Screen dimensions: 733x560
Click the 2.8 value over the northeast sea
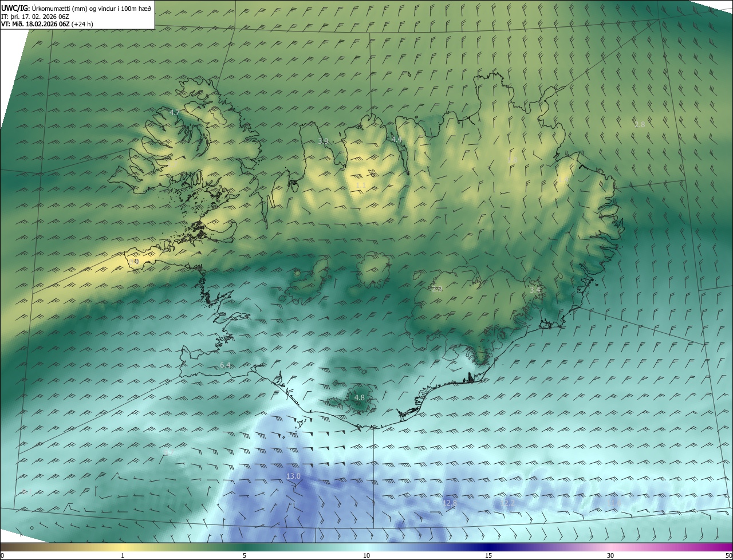[x=640, y=124]
